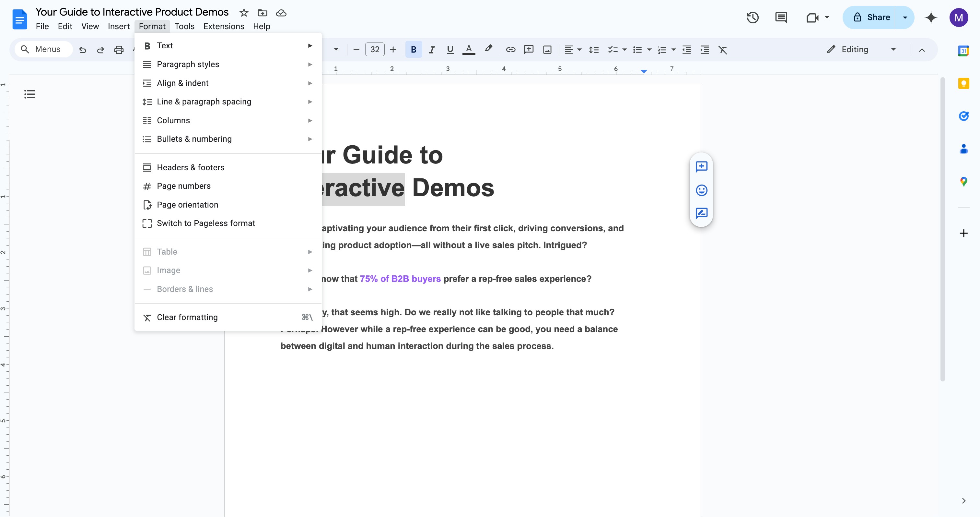980x517 pixels.
Task: Open the text color picker
Action: [469, 50]
